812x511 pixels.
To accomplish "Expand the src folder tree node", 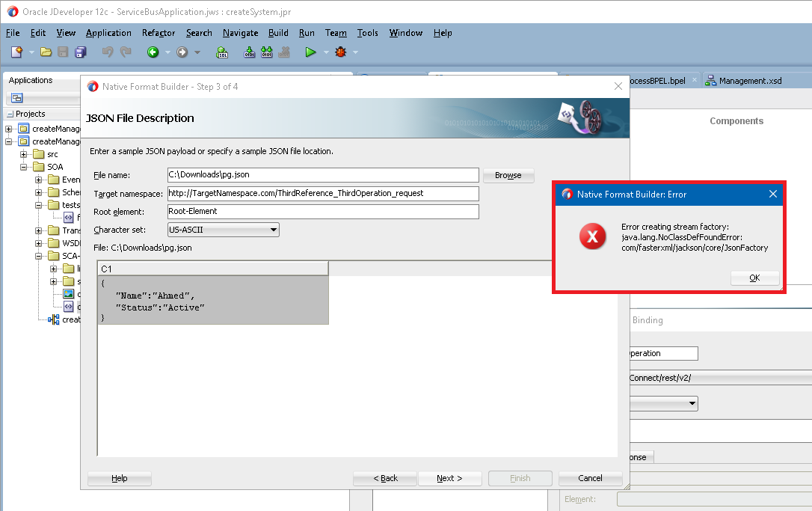I will [x=24, y=154].
